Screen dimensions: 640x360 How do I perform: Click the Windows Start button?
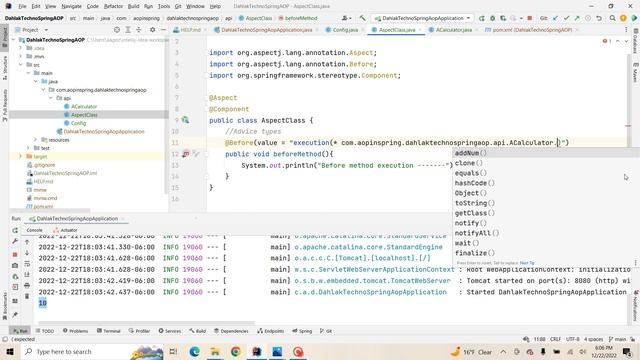coord(10,352)
